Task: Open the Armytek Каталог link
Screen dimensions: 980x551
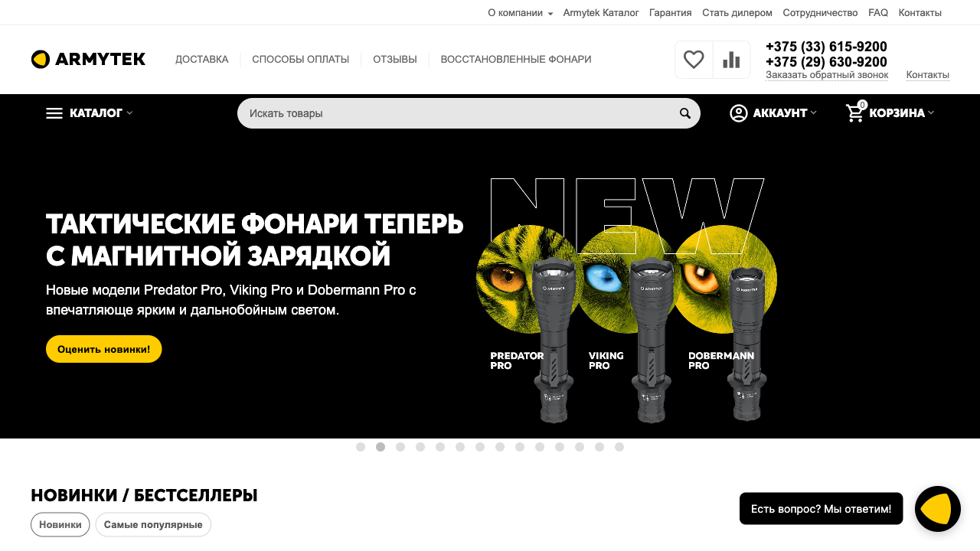Action: pos(601,13)
